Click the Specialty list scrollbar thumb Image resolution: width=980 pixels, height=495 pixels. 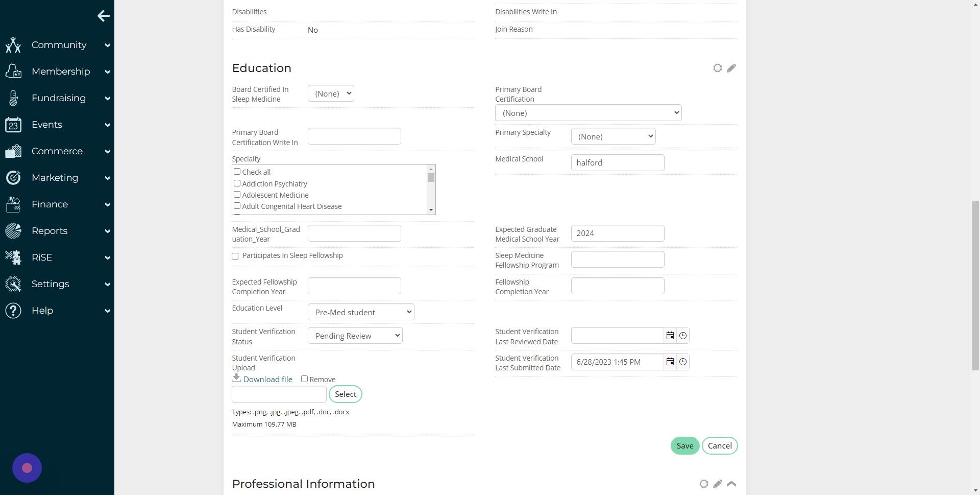[x=431, y=178]
